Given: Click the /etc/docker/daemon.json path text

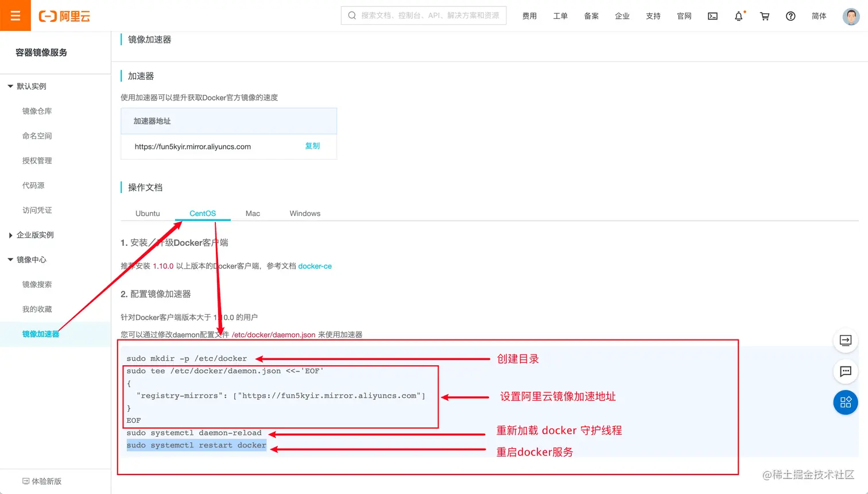Looking at the screenshot, I should point(273,334).
